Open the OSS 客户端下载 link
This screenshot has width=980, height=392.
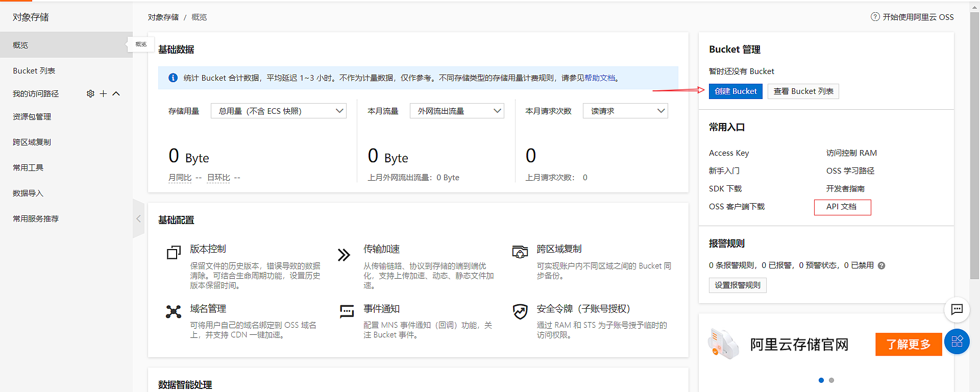[737, 207]
